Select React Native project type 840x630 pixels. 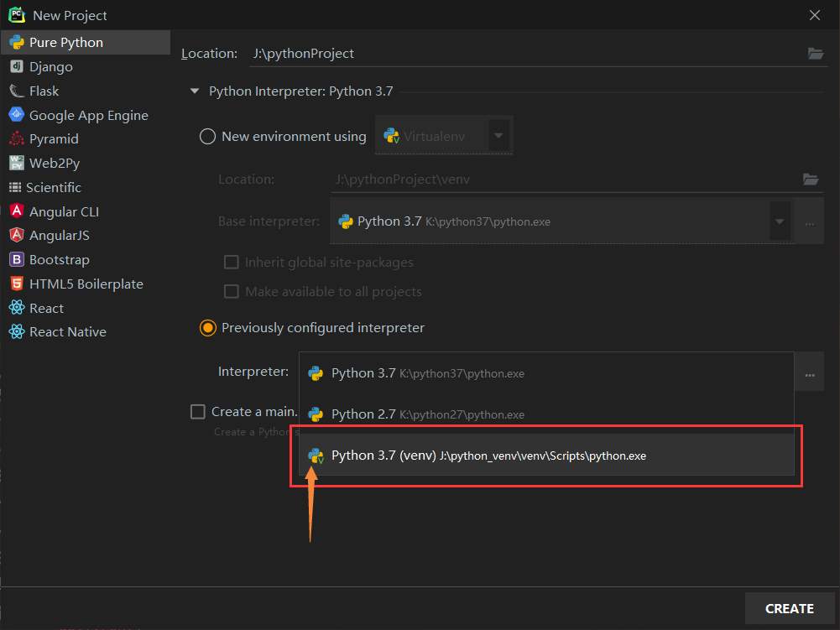click(86, 331)
